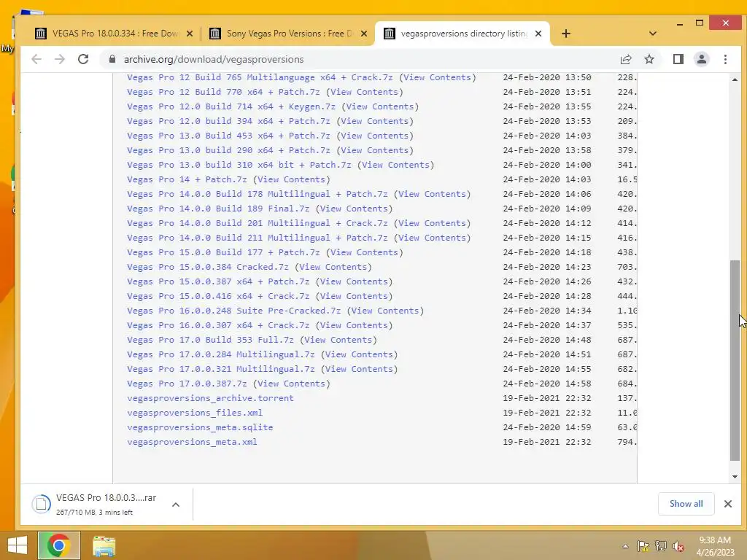
Task: Click the vertical scrollbar thumb
Action: 735,360
